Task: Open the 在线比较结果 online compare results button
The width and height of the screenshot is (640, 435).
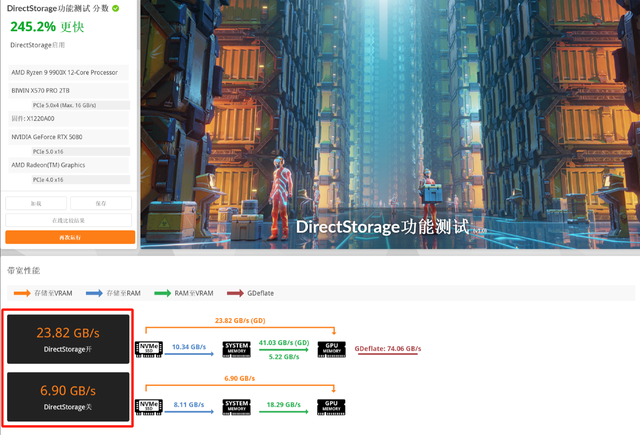Action: click(x=69, y=220)
